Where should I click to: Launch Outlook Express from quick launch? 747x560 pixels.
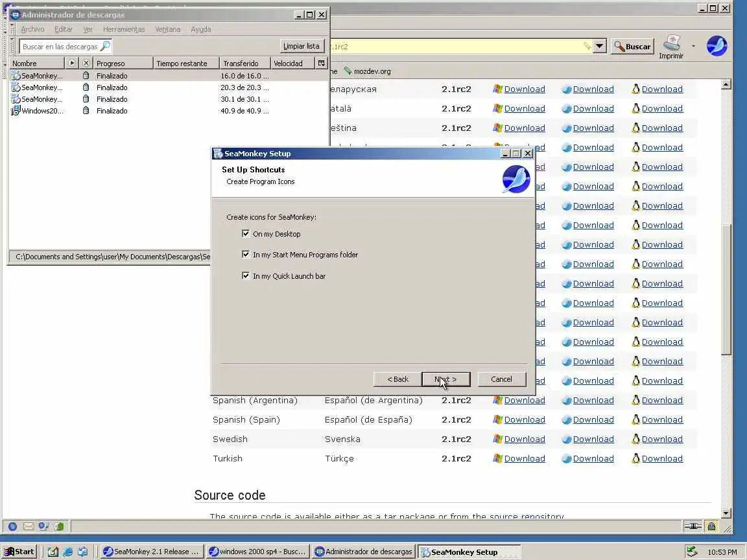(83, 552)
